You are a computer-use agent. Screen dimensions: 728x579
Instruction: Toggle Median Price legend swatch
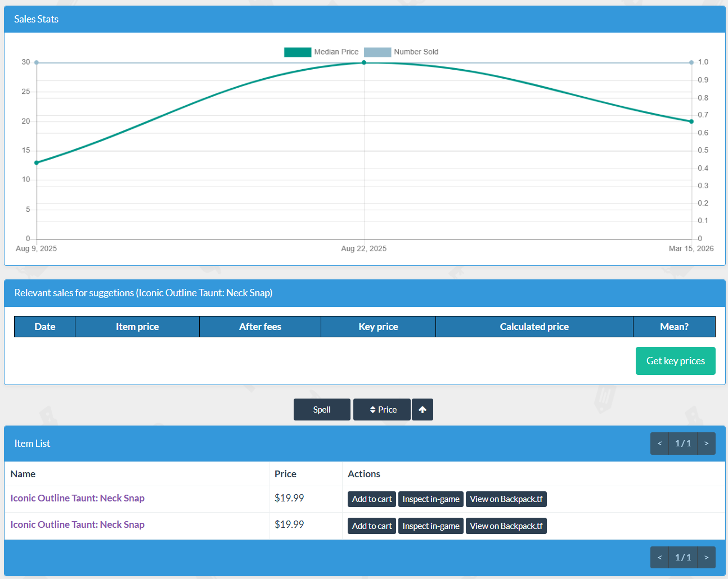pyautogui.click(x=298, y=52)
